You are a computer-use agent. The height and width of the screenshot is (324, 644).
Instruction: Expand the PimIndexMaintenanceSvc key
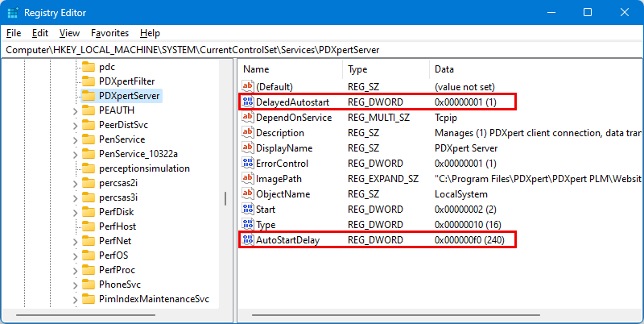click(x=75, y=300)
